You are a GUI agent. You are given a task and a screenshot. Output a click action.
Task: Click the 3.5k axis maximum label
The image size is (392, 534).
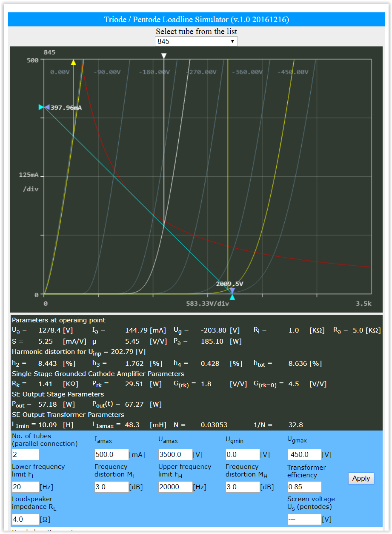pos(364,304)
